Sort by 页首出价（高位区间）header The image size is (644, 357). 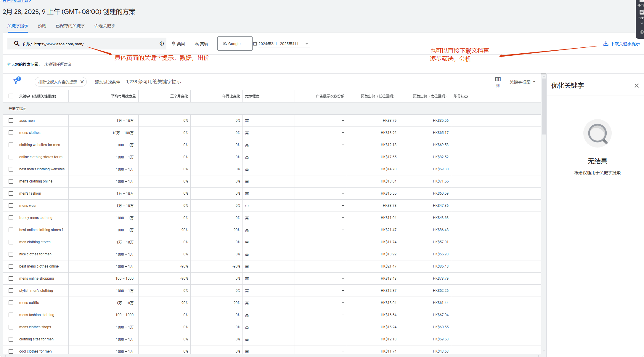(430, 96)
